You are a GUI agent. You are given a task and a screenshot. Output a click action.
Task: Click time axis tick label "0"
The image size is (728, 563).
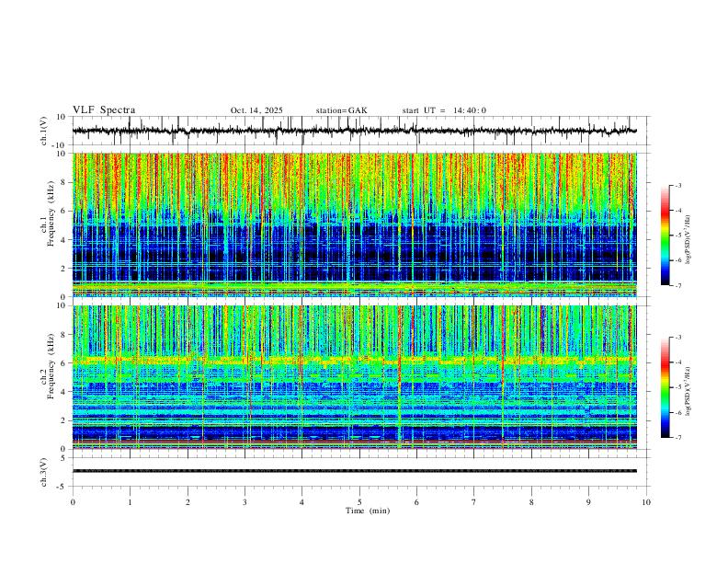click(x=73, y=502)
